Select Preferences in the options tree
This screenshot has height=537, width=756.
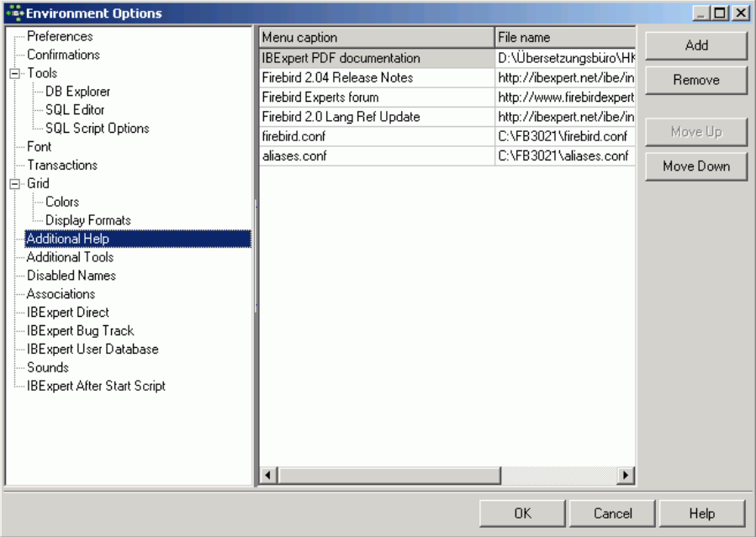60,37
